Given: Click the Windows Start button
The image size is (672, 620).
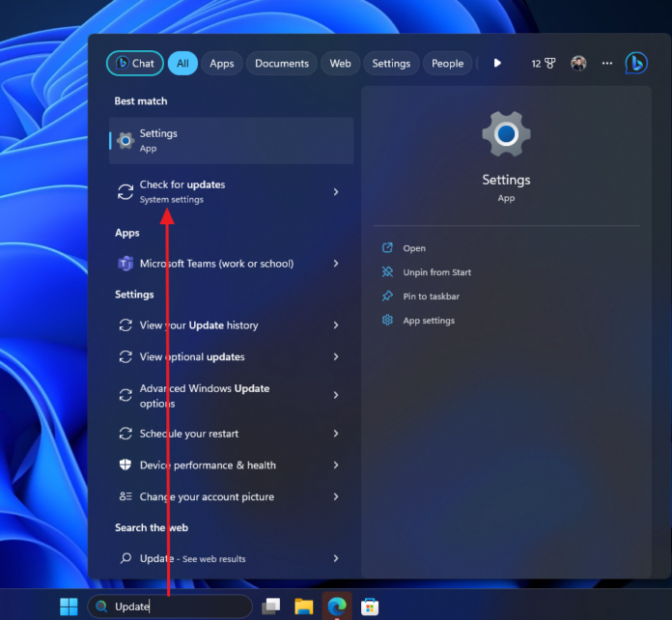Looking at the screenshot, I should 69,606.
